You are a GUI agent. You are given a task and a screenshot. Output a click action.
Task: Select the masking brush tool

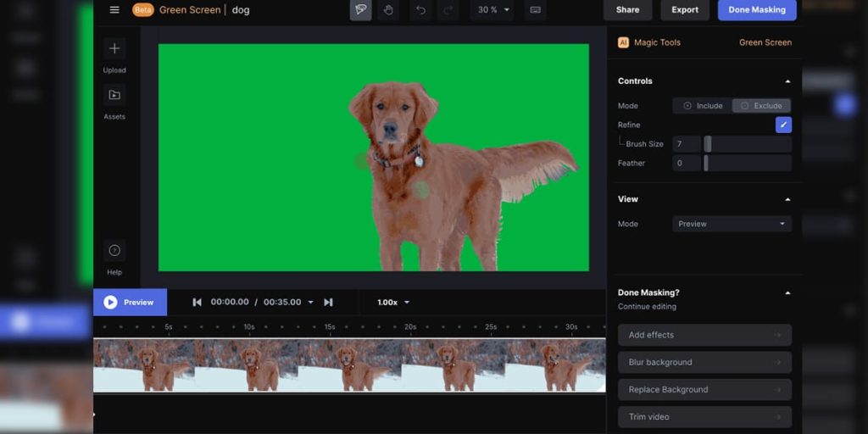(x=360, y=10)
